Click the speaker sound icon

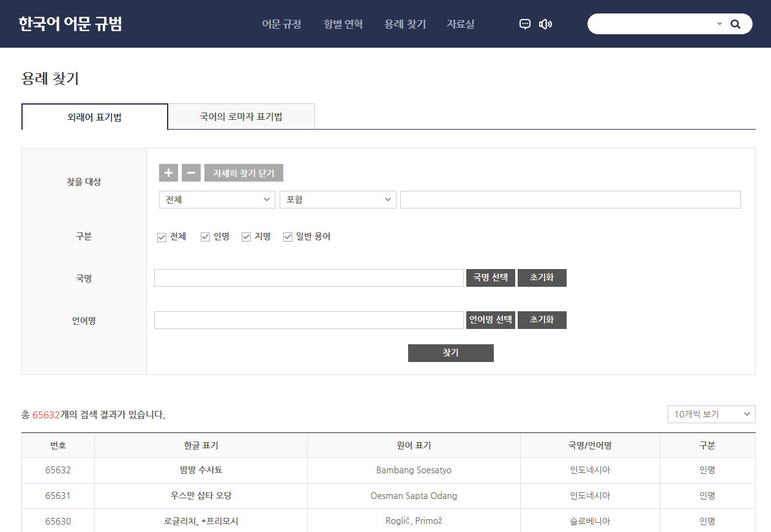click(x=545, y=24)
